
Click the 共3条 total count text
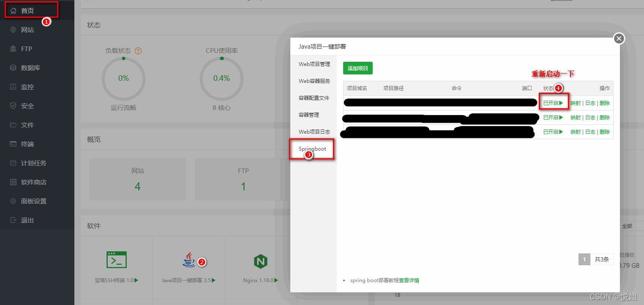tap(602, 259)
